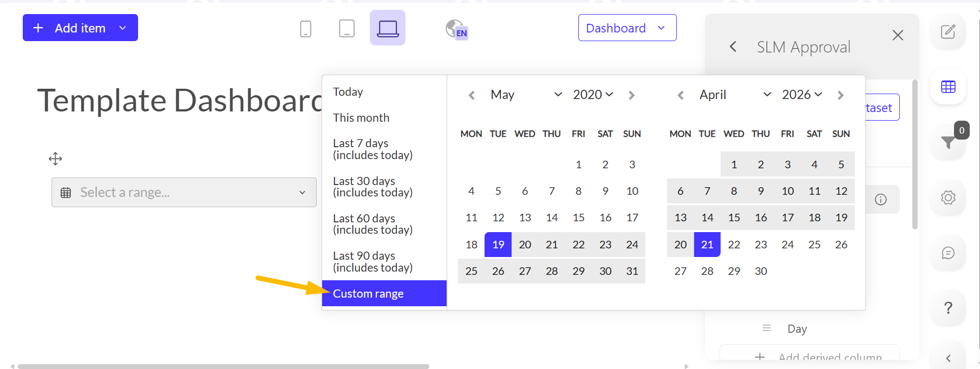Select Last 7 days preset
The height and width of the screenshot is (369, 980).
tap(384, 149)
